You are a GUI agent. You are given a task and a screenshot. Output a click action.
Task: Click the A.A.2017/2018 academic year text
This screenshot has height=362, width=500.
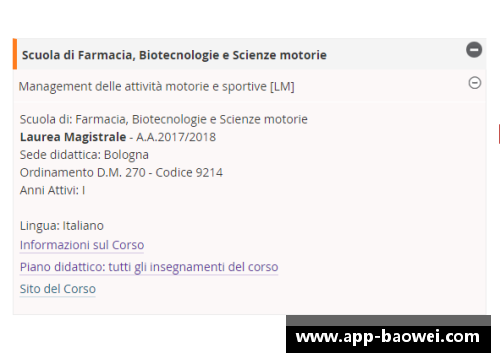coord(176,137)
